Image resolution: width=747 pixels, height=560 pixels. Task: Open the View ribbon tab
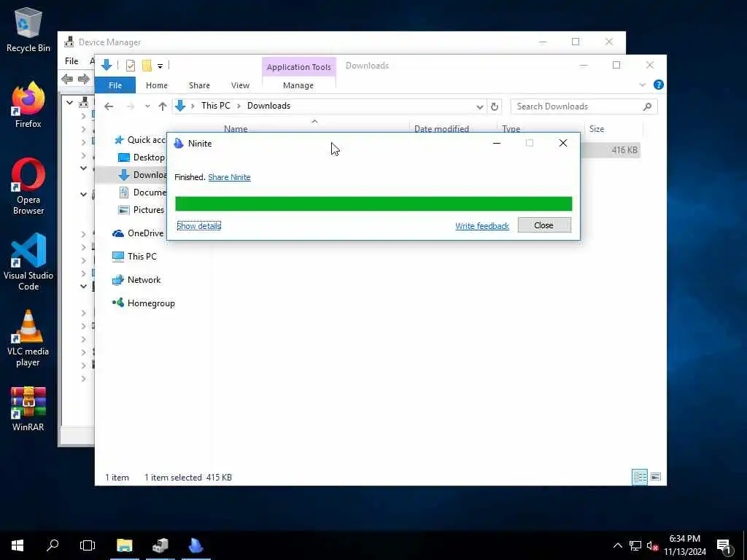coord(240,85)
